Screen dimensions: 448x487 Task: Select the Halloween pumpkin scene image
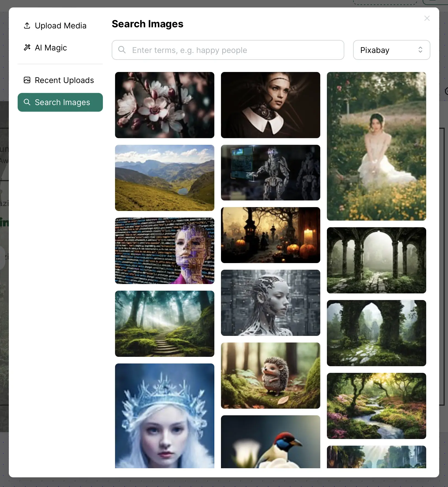click(270, 235)
